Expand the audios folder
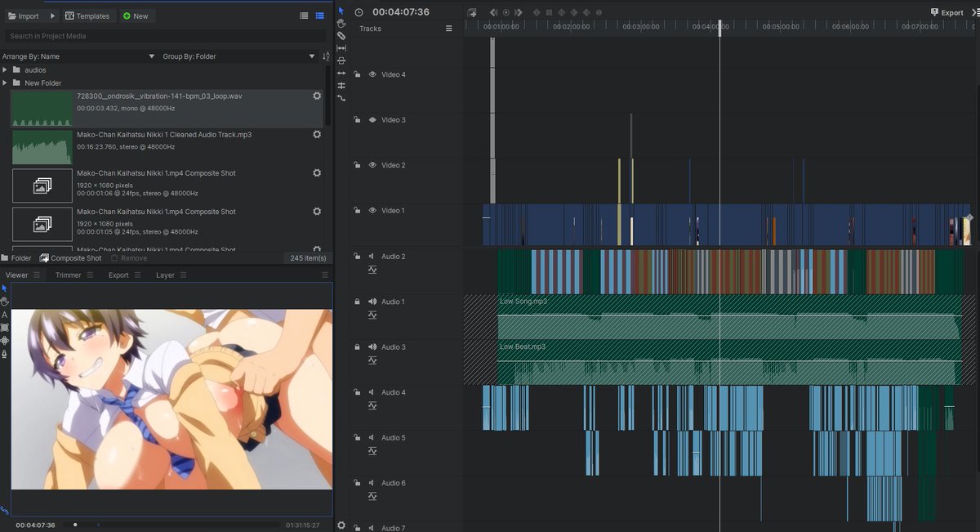980x532 pixels. 5,70
